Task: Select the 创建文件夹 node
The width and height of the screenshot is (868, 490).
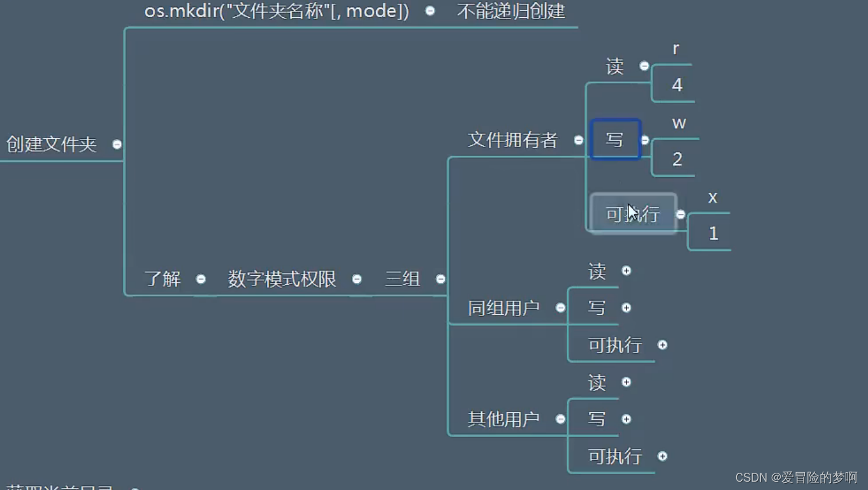Action: click(52, 145)
